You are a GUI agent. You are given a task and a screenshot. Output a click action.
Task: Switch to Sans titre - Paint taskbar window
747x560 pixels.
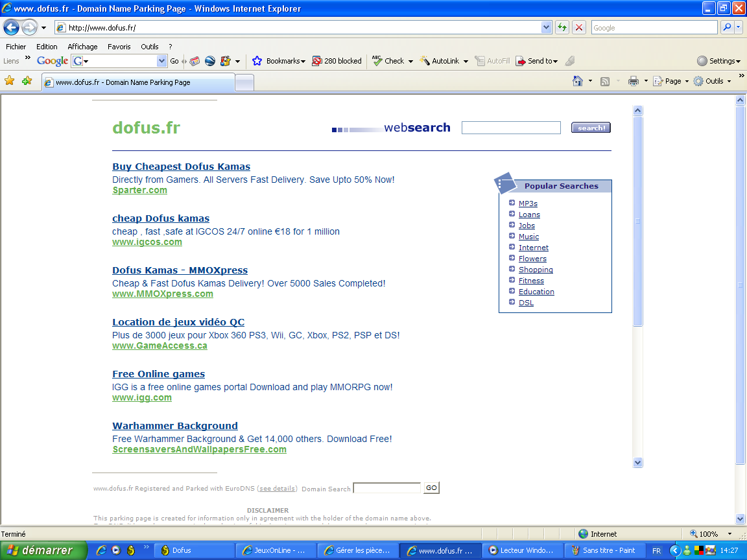tap(604, 550)
